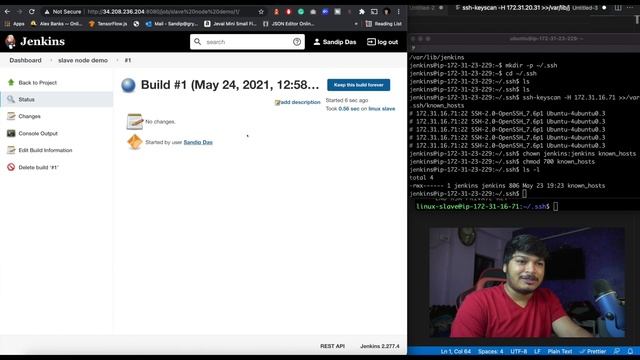Open the Reading List panel
This screenshot has height=360, width=640.
click(x=384, y=24)
